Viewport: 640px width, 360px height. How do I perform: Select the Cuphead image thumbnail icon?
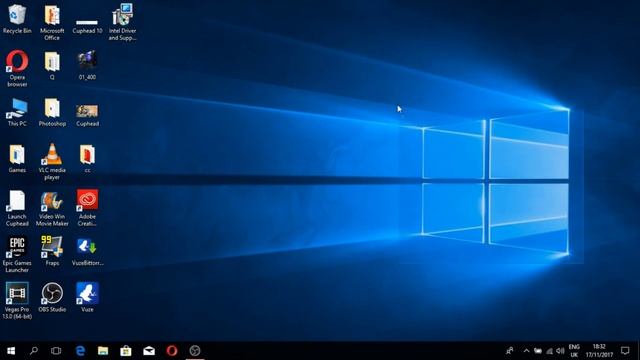coord(87,115)
